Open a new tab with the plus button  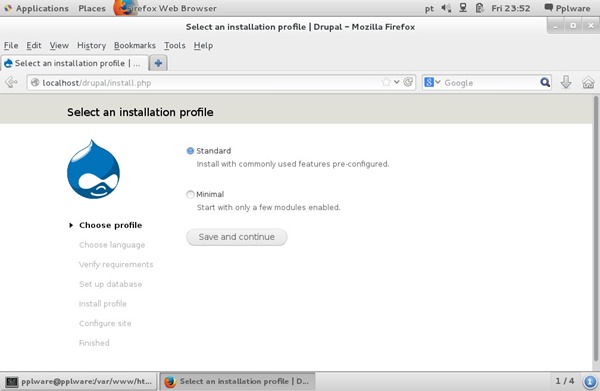158,63
